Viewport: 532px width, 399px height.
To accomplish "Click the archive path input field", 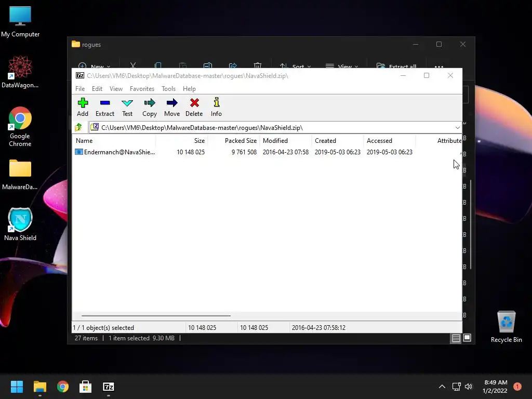I will [271, 128].
